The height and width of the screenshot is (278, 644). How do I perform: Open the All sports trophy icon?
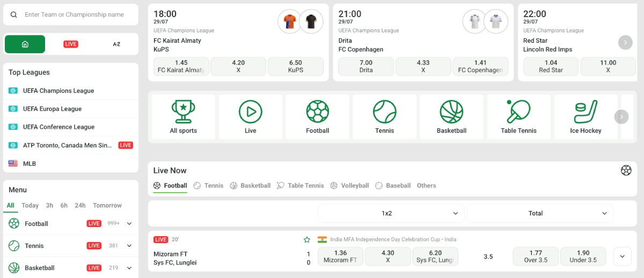(x=184, y=116)
